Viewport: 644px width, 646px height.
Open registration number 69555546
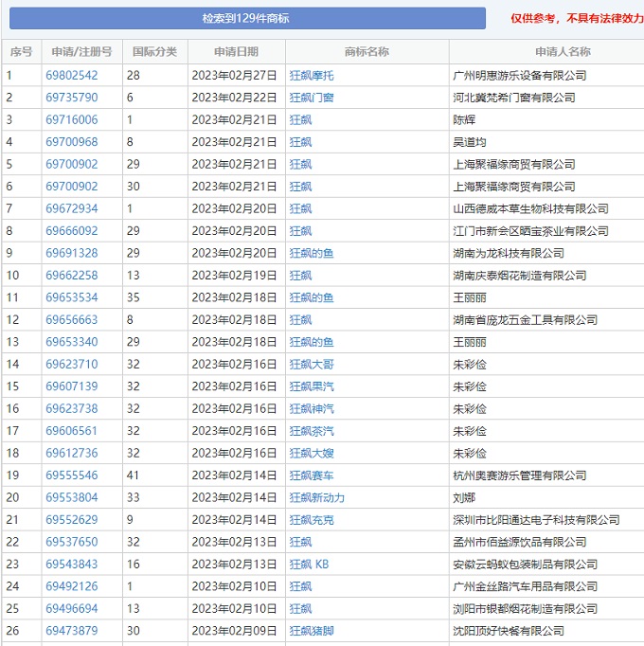tap(72, 476)
